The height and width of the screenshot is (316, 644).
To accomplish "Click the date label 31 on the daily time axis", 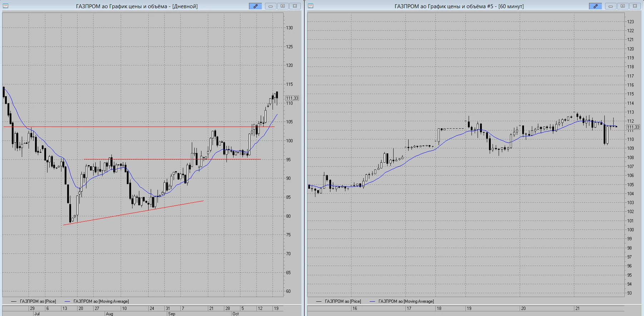I will (x=168, y=308).
